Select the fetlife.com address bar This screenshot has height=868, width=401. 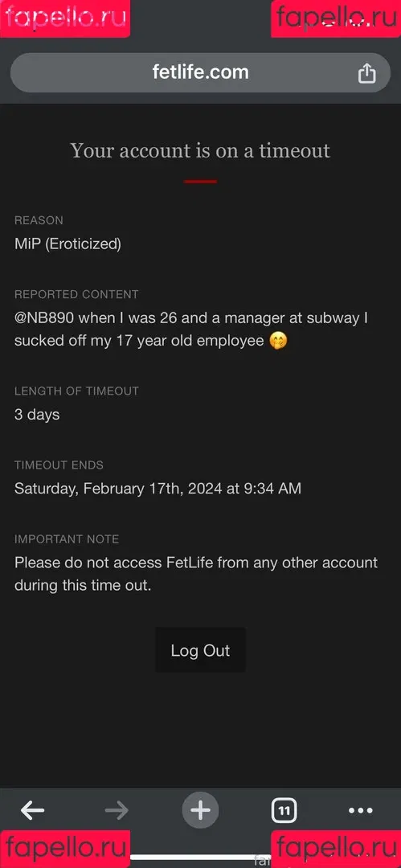tap(201, 72)
